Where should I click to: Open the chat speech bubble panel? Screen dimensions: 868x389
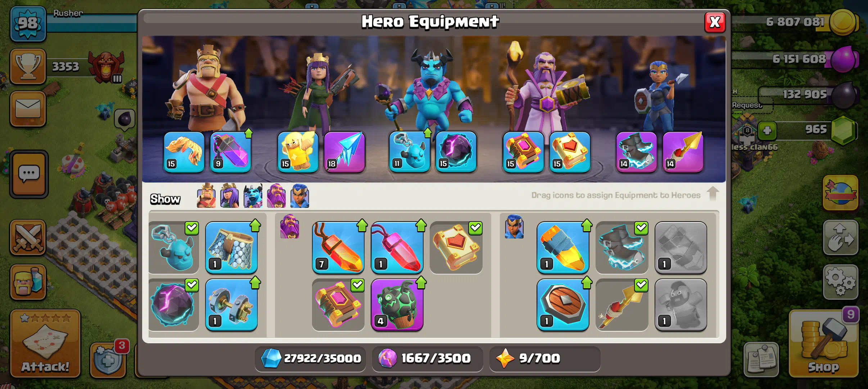click(x=29, y=174)
